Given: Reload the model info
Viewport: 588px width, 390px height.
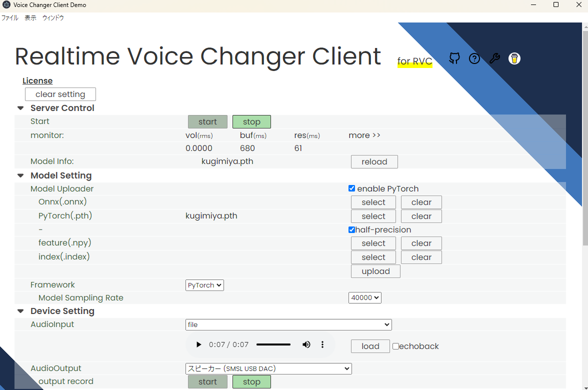Looking at the screenshot, I should pos(374,161).
